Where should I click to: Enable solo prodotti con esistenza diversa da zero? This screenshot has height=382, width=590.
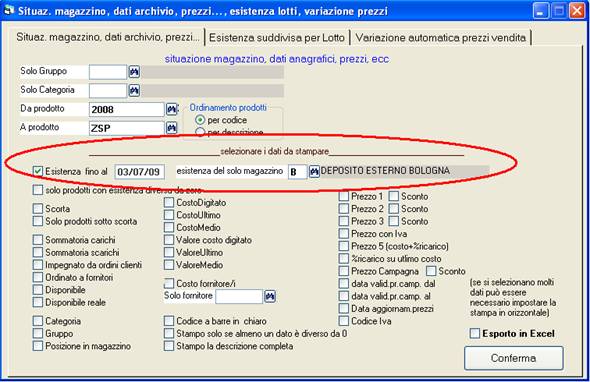click(38, 190)
